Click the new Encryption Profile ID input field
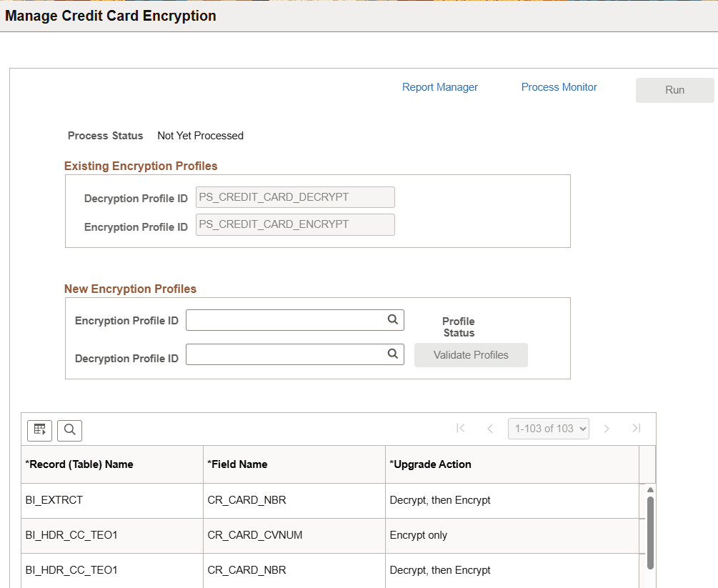This screenshot has width=718, height=588. (286, 319)
